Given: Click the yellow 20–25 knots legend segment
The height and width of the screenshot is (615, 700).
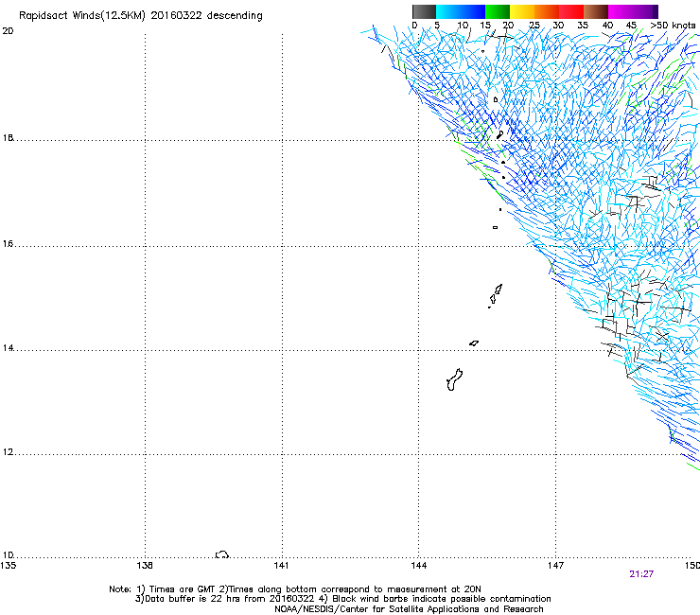Looking at the screenshot, I should coord(522,11).
